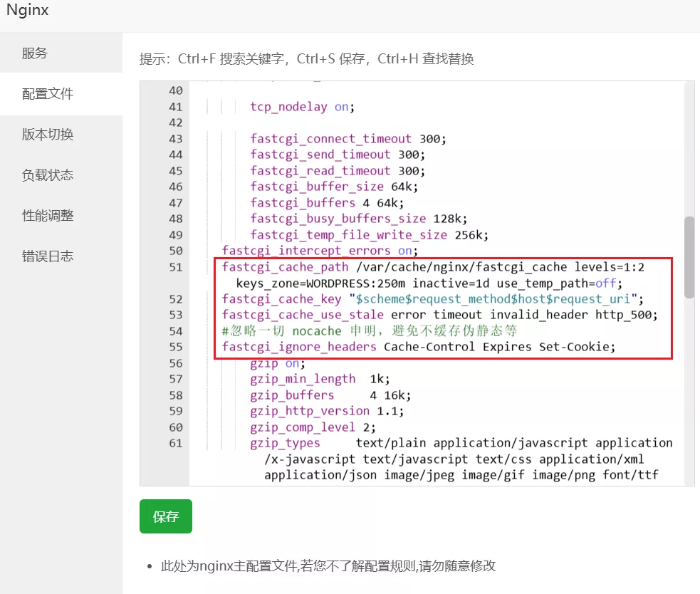This screenshot has height=594, width=700.
Task: Switch to the 版本切换 tab
Action: 48,135
